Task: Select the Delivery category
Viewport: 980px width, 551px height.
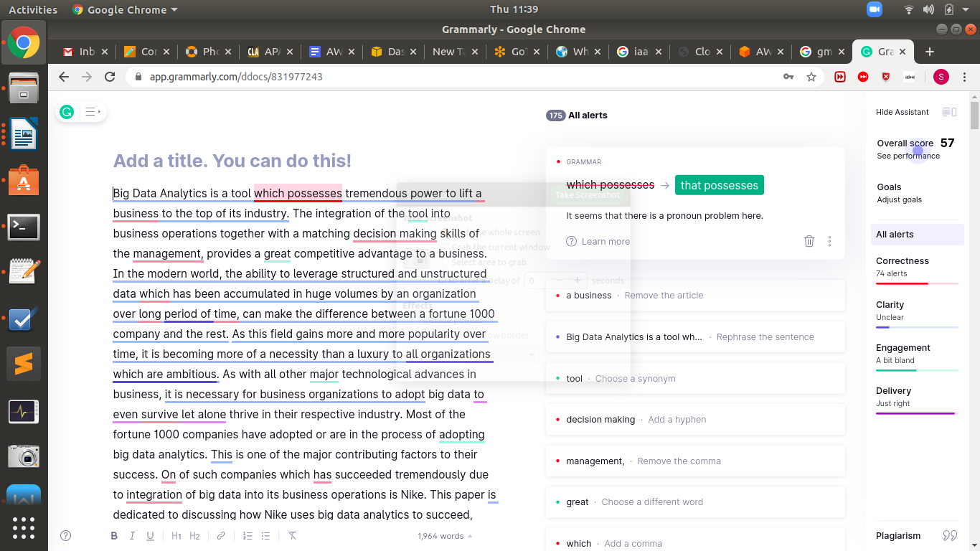Action: tap(917, 398)
